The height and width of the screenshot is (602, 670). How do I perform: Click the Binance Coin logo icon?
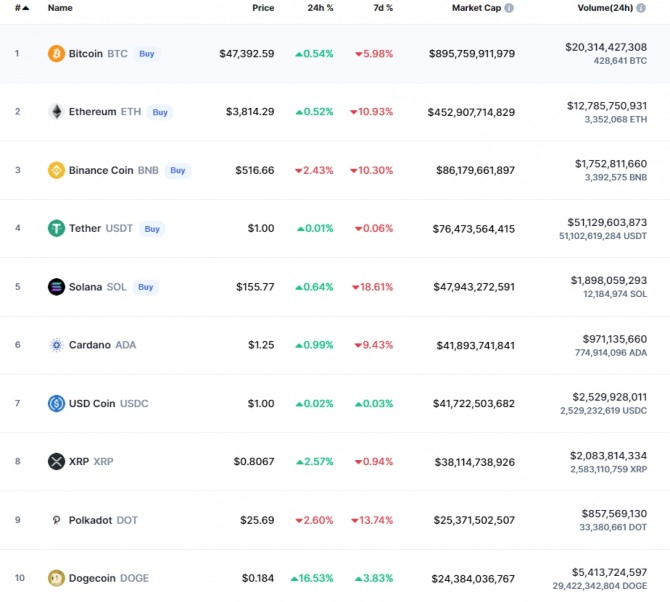(56, 170)
